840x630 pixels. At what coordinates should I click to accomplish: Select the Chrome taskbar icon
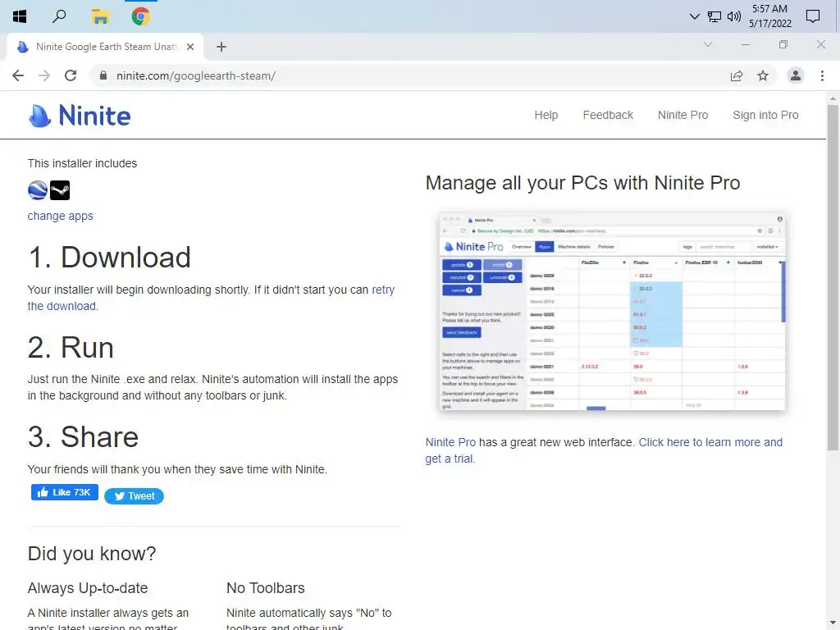tap(141, 16)
